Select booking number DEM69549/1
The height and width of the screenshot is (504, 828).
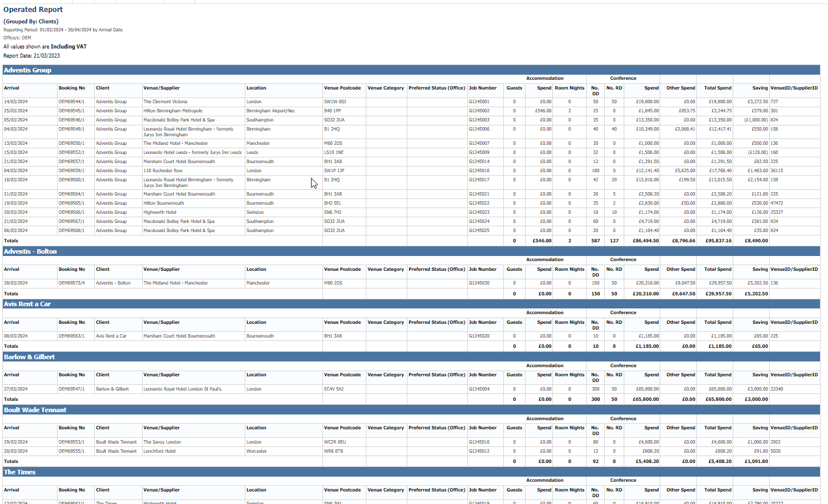71,129
